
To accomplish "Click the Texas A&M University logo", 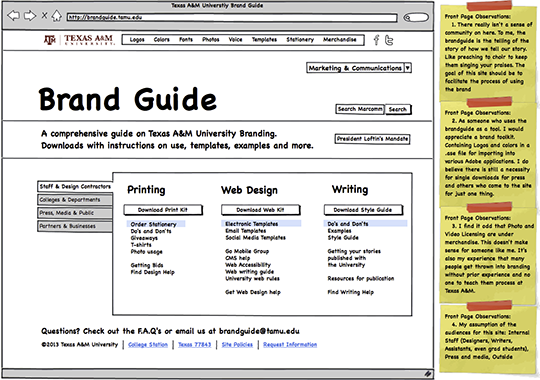I will (x=79, y=40).
